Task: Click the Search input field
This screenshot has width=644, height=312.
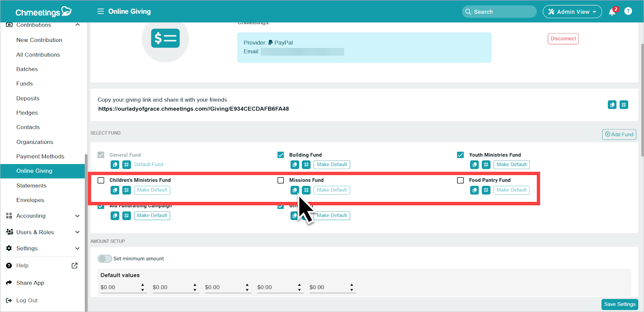Action: (499, 12)
